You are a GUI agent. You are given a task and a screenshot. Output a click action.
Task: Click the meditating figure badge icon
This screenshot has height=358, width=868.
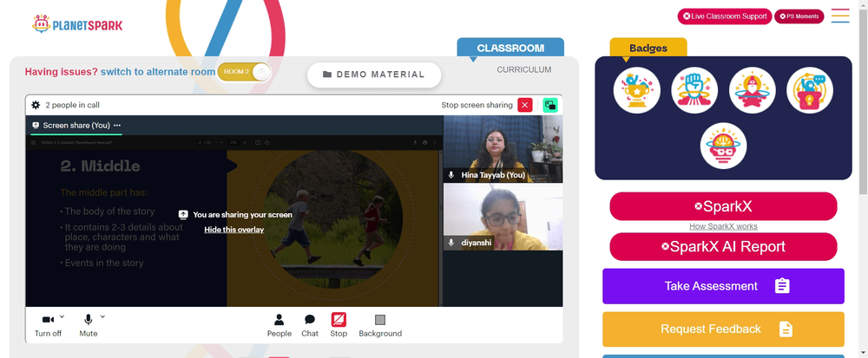[x=753, y=90]
